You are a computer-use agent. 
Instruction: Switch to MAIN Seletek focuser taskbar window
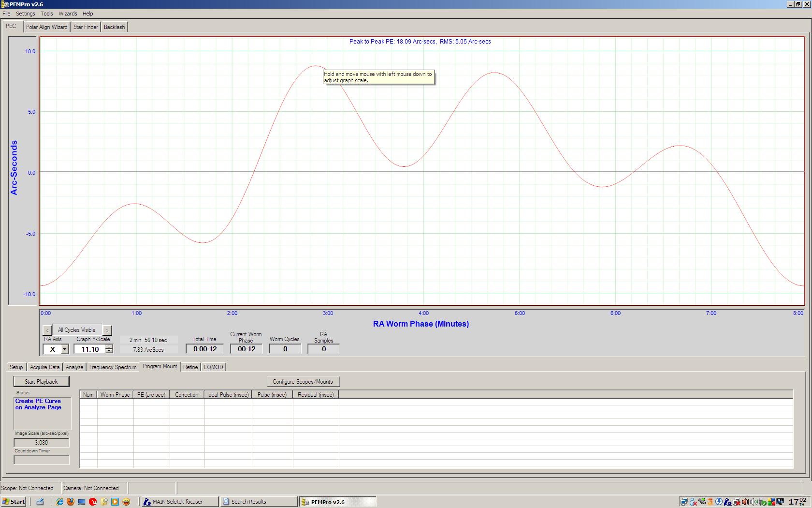(179, 502)
